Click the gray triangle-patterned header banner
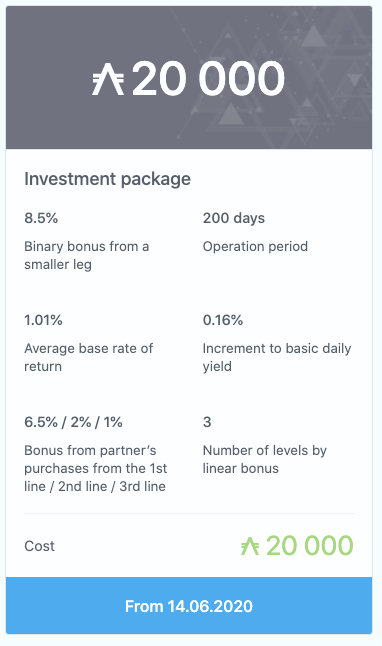 [x=189, y=77]
